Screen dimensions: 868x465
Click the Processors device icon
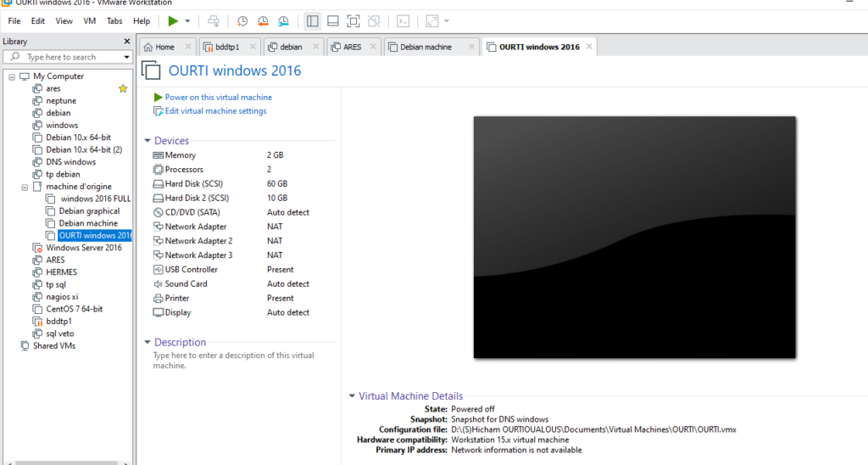point(158,170)
